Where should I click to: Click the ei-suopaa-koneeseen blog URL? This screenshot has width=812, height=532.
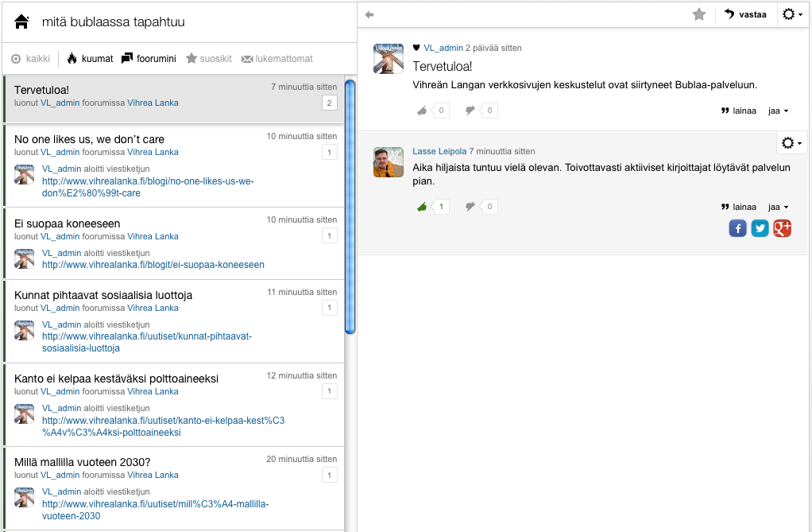153,265
